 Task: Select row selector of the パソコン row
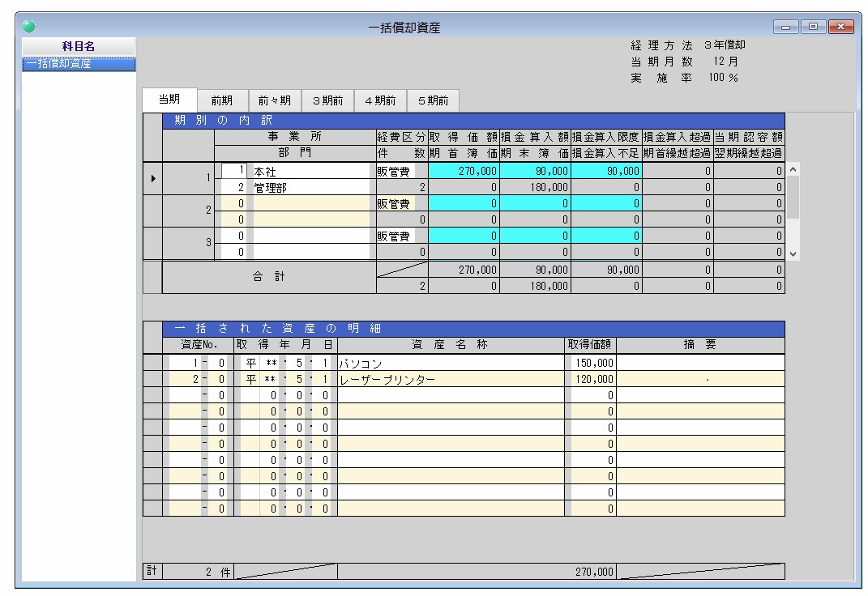pyautogui.click(x=153, y=363)
